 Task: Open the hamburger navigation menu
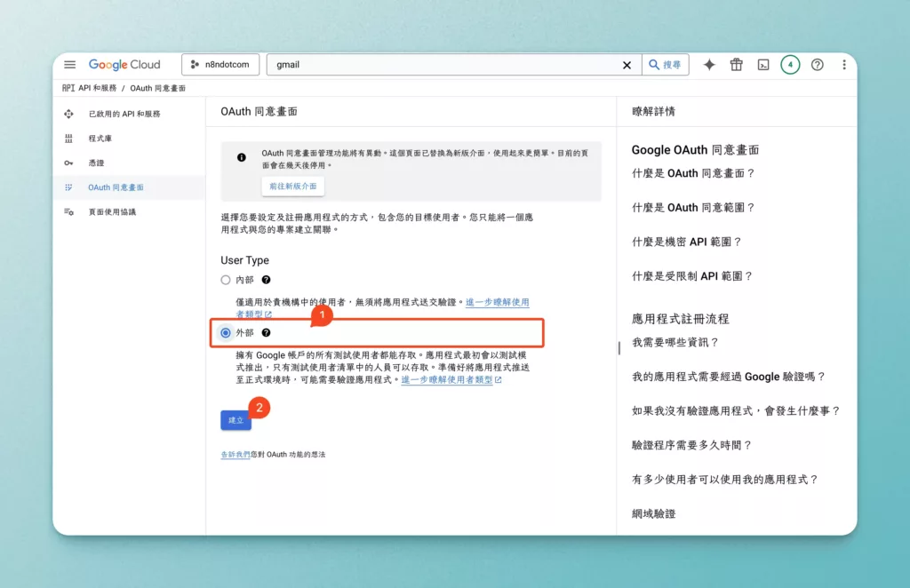click(x=69, y=64)
